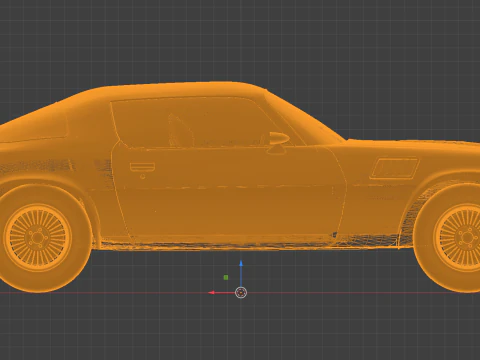Click the white circle at the gizmo center

pos(241,293)
